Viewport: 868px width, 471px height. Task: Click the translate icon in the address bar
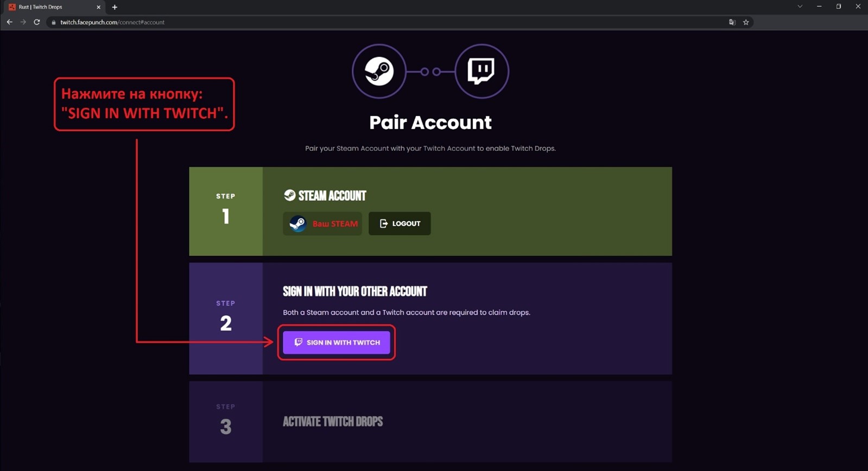tap(732, 22)
